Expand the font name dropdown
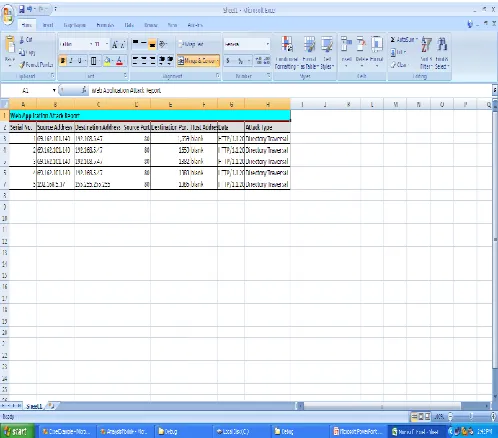This screenshot has height=438, width=498. pyautogui.click(x=91, y=44)
